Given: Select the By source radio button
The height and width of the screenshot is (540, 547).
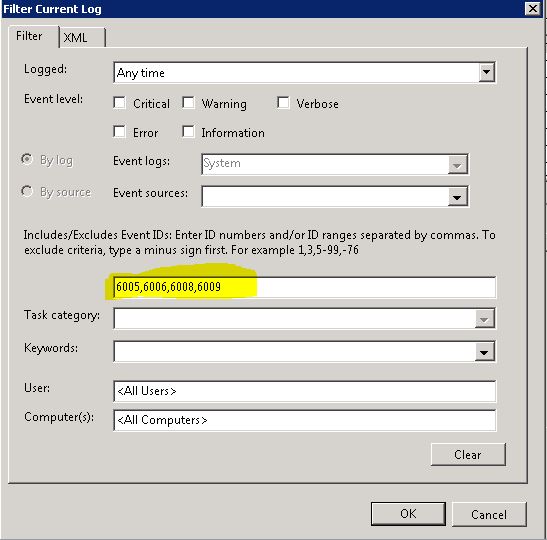Looking at the screenshot, I should tap(27, 192).
